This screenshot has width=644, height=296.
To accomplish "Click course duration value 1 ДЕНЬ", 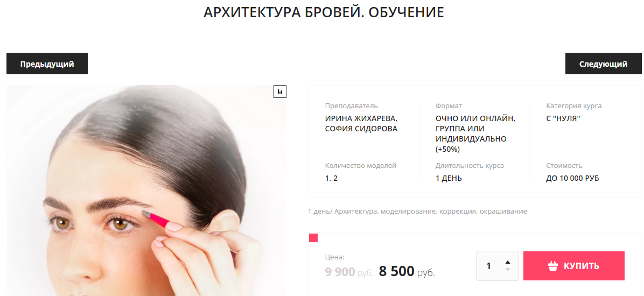I will pyautogui.click(x=449, y=179).
